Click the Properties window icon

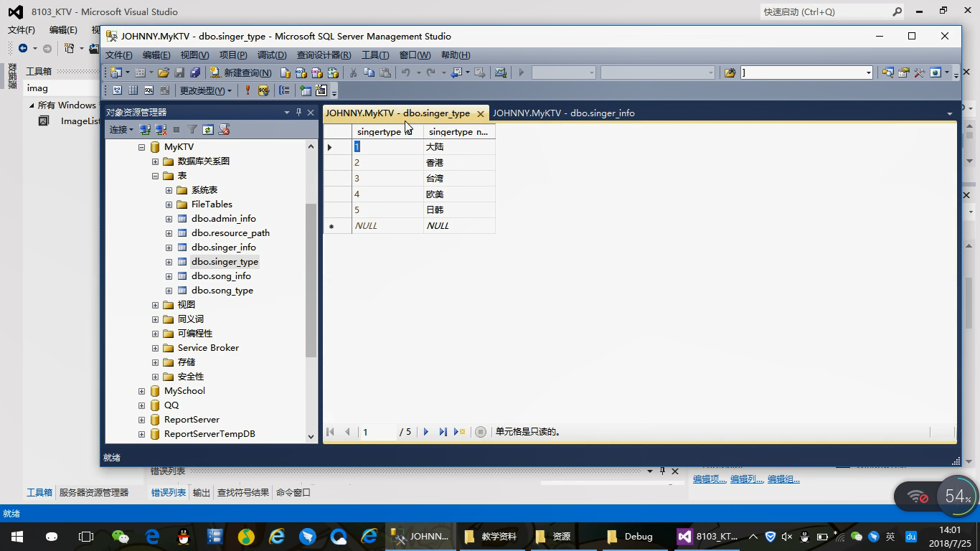[904, 72]
